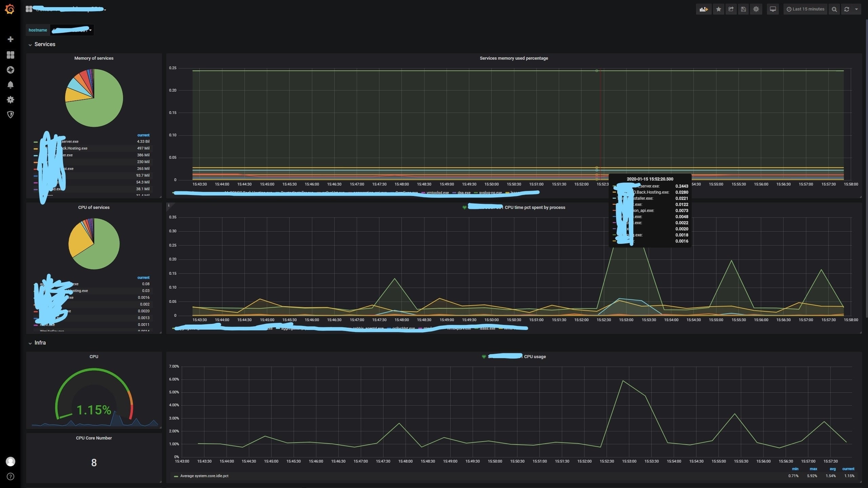
Task: Open the Share dashboard icon
Action: click(x=731, y=9)
